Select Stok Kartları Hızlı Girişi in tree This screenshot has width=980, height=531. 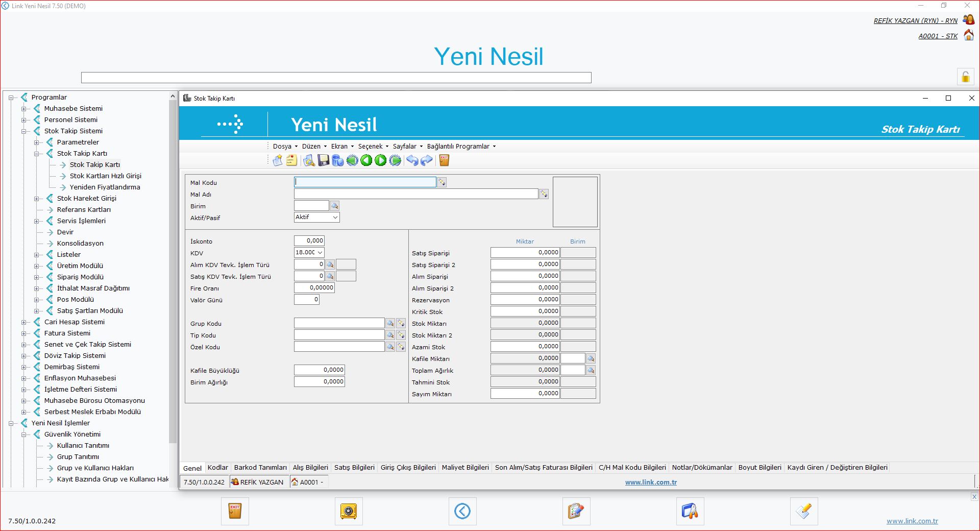click(105, 176)
